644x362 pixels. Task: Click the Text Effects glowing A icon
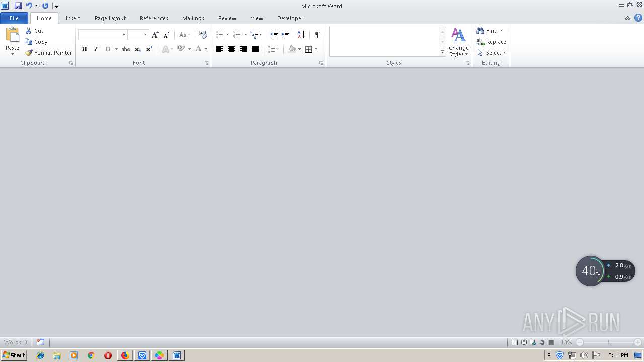pos(165,49)
